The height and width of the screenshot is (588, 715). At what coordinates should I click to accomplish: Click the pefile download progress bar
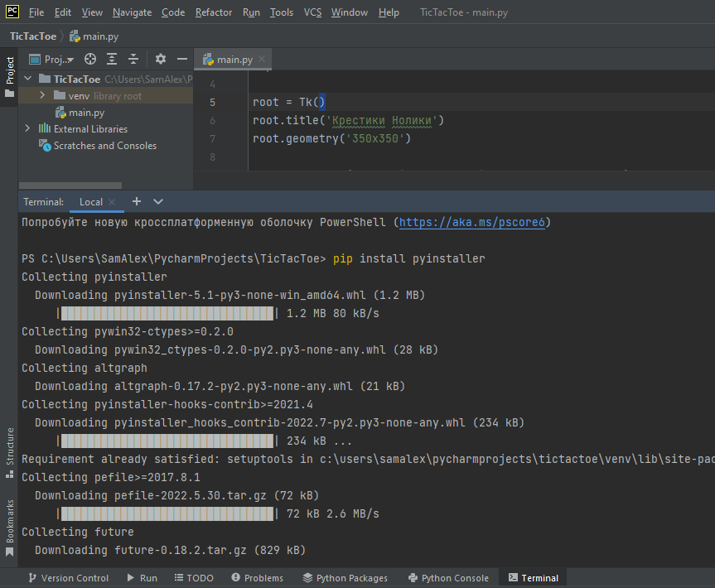(x=167, y=514)
